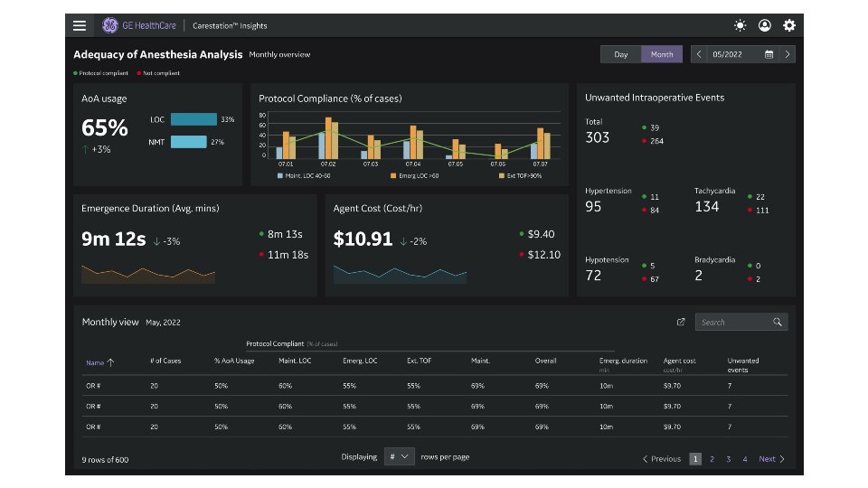This screenshot has width=868, height=488.
Task: Click the Previous pagination link
Action: [662, 459]
